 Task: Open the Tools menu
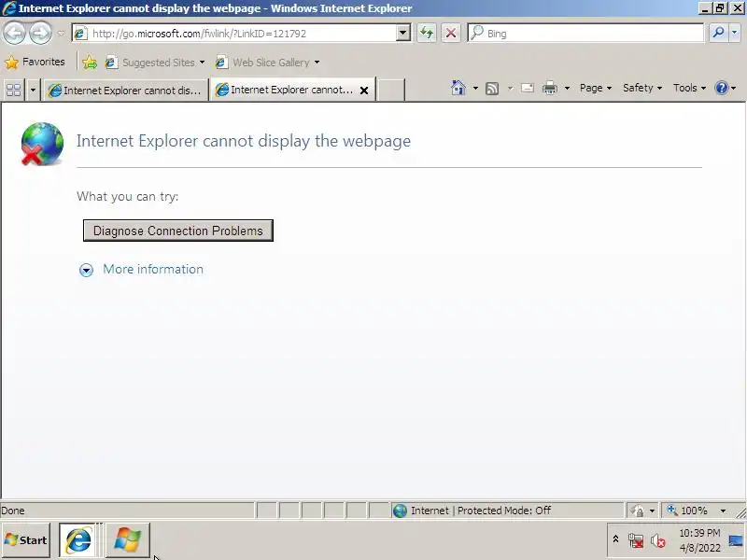(689, 88)
